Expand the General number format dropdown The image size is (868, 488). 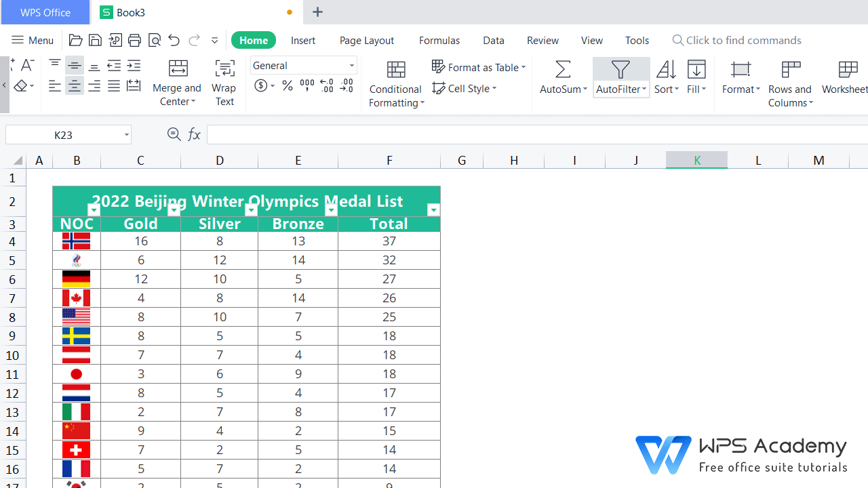click(351, 65)
